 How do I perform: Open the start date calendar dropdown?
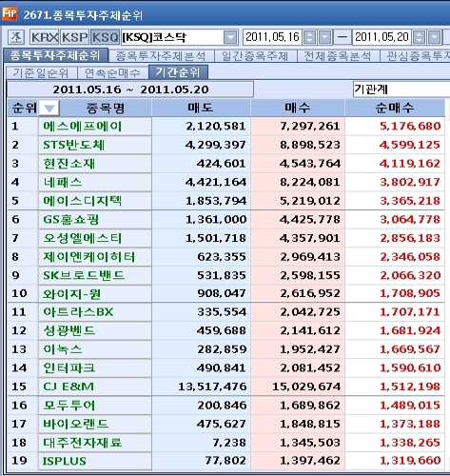click(x=325, y=38)
